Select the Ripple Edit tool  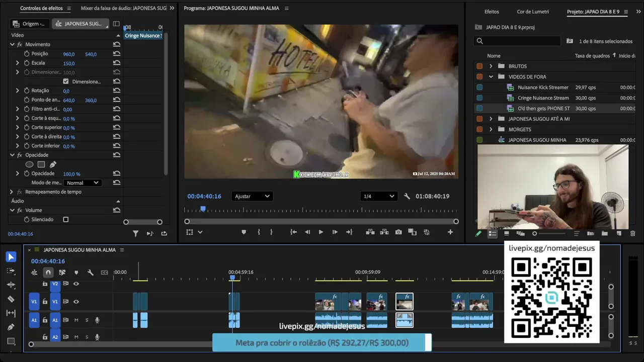pos(11,285)
